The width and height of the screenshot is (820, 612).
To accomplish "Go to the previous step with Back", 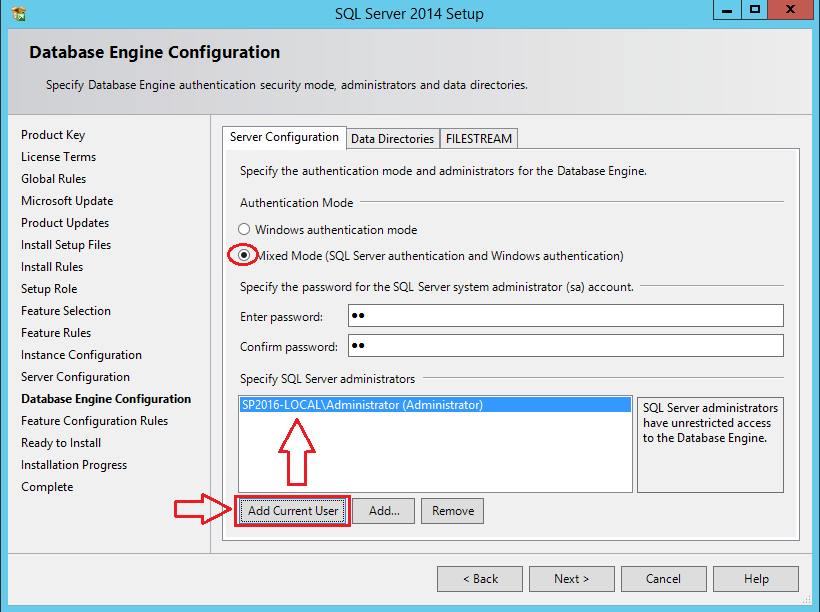I will pos(480,579).
